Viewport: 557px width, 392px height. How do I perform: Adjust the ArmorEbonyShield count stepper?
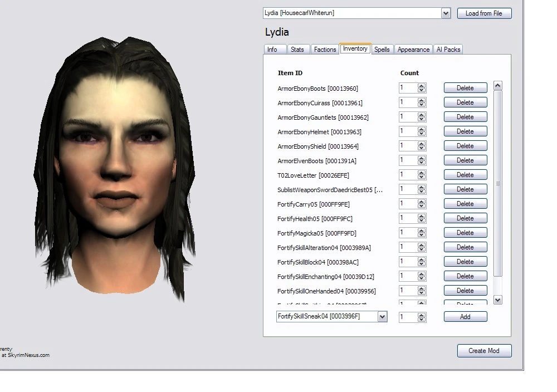click(x=422, y=146)
